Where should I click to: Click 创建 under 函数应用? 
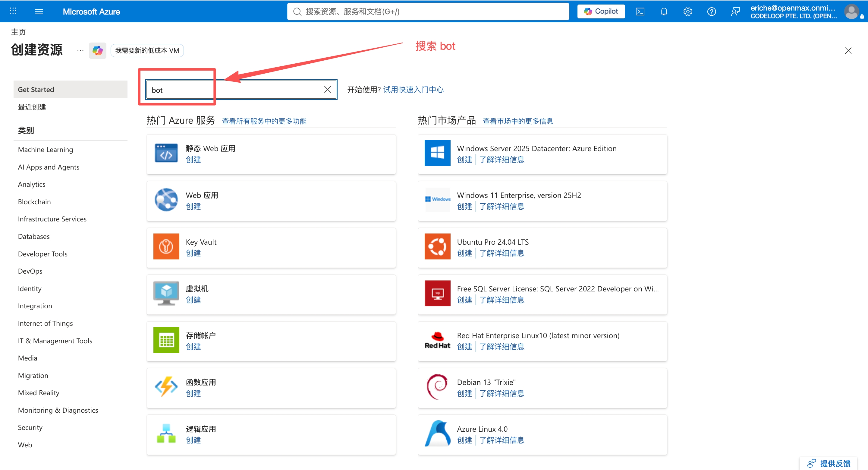click(193, 393)
